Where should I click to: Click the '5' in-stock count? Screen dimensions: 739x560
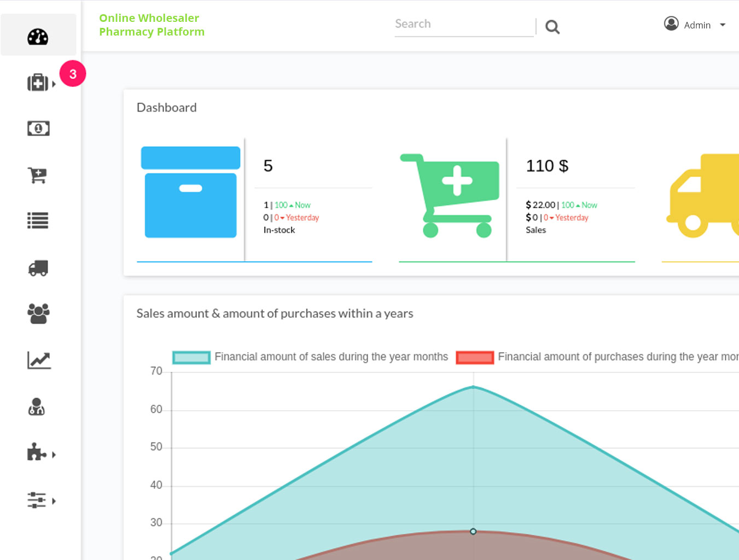[268, 166]
